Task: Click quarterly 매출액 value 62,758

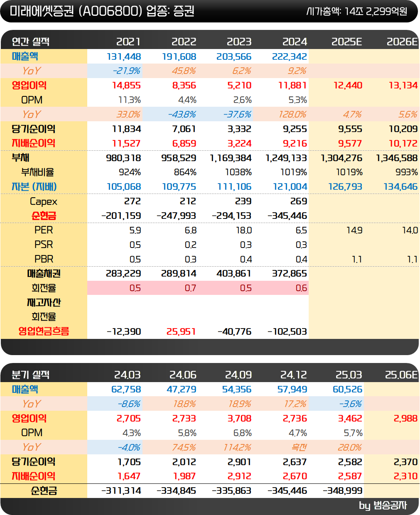Action: click(x=126, y=390)
